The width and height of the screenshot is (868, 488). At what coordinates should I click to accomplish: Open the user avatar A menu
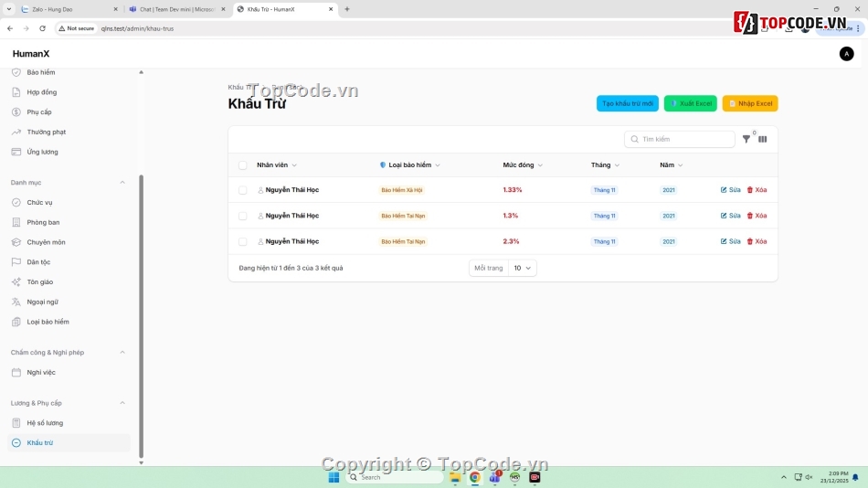pos(846,54)
